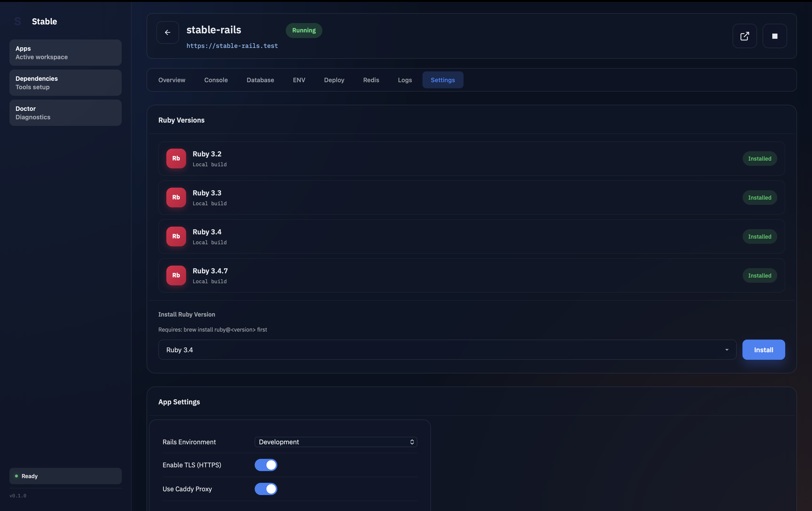The width and height of the screenshot is (812, 511).
Task: Open Doctor Diagnostics sidebar item
Action: tap(65, 112)
